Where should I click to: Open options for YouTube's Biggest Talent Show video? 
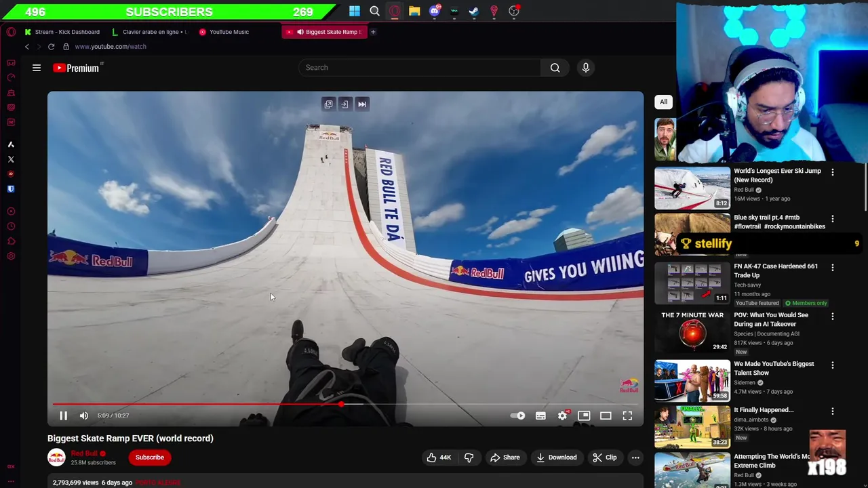pyautogui.click(x=832, y=365)
